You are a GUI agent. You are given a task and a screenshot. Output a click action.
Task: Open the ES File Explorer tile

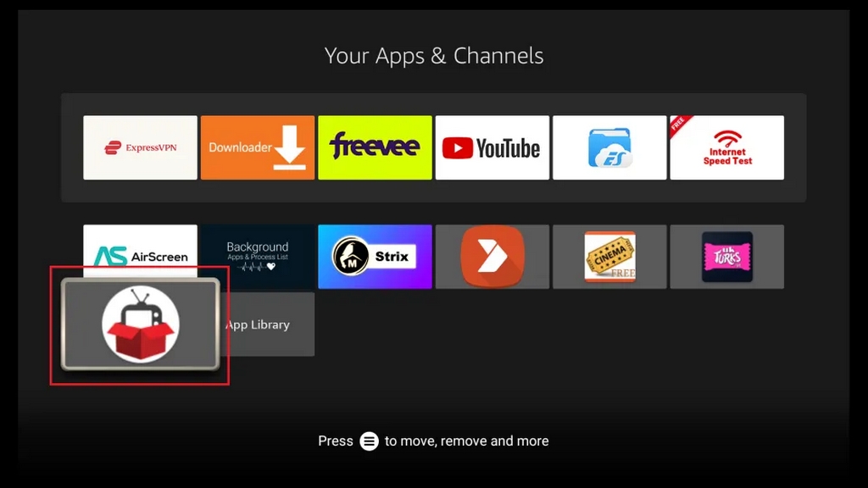tap(609, 147)
